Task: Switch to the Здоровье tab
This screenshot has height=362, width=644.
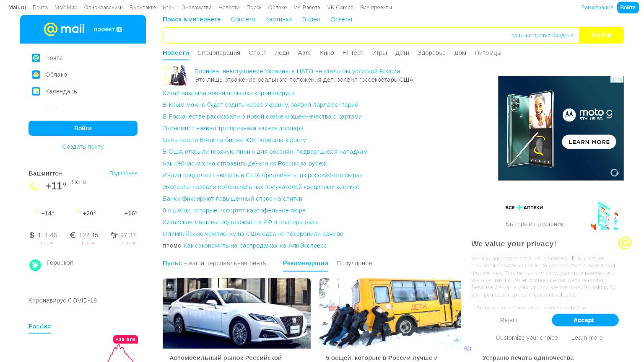Action: click(432, 53)
